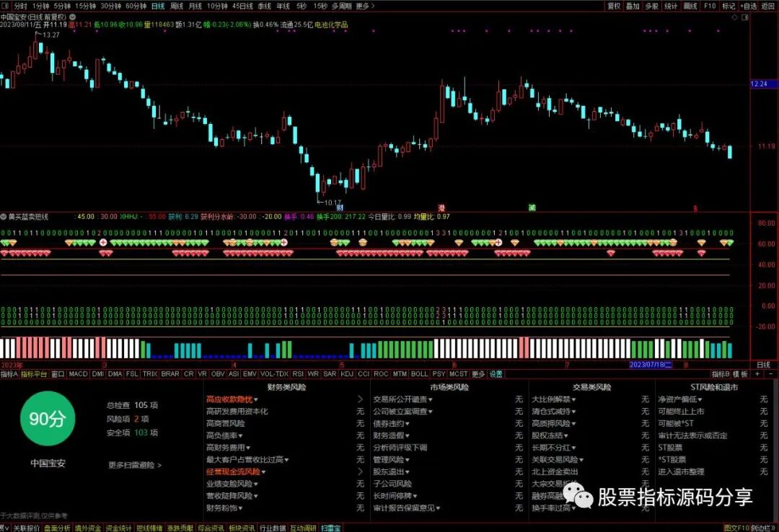Click the green 减 marker on price chart
This screenshot has height=532, width=779.
(532, 208)
